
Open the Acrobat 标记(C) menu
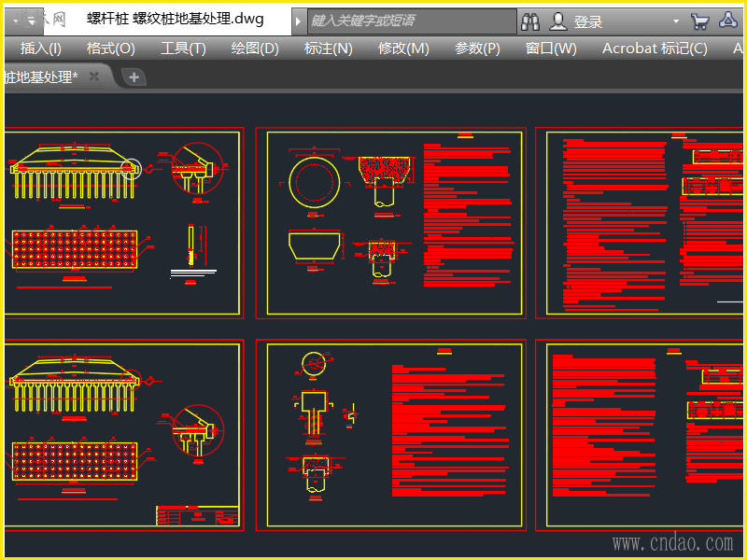click(x=655, y=49)
